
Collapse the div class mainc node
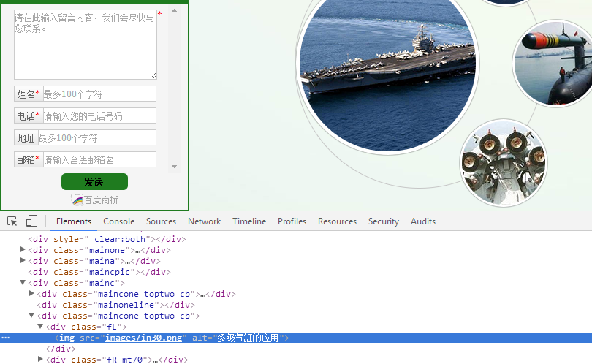pos(23,283)
